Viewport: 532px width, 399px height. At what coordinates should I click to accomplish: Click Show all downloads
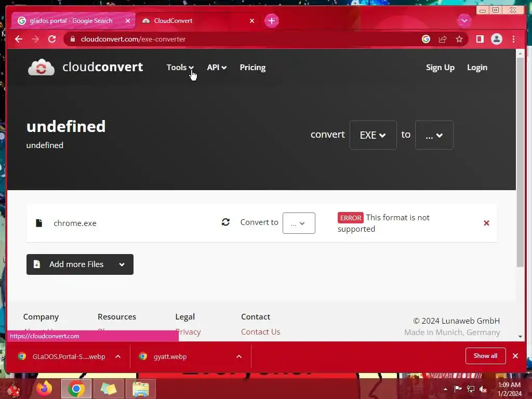tap(485, 355)
